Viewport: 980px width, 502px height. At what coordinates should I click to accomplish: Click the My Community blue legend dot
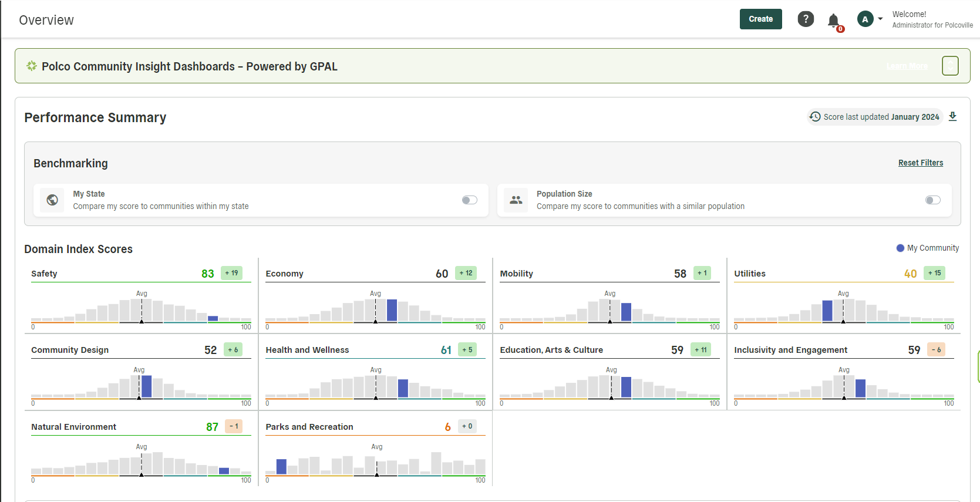[900, 248]
